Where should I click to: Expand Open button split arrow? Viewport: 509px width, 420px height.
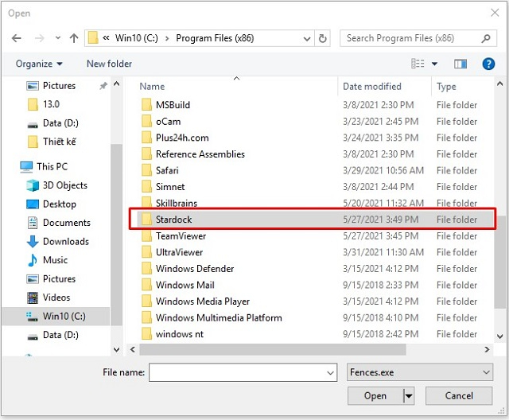[x=409, y=395]
